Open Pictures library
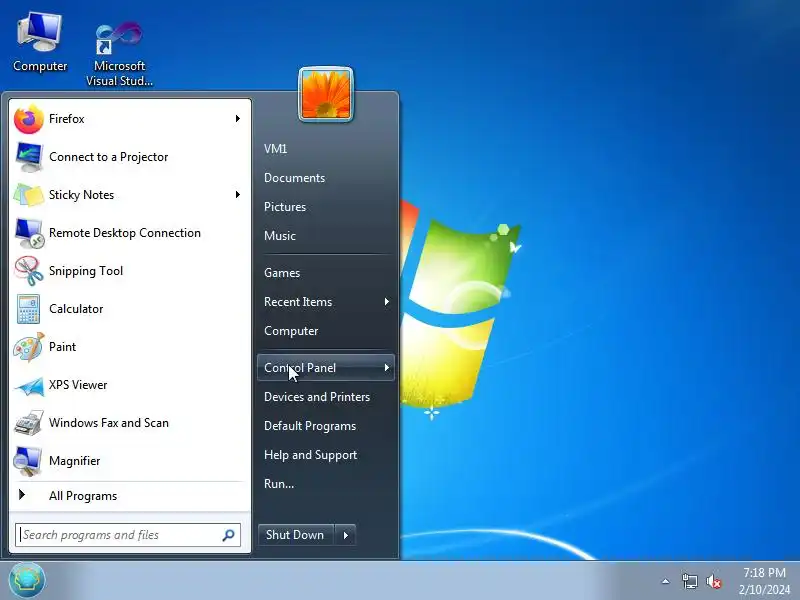This screenshot has height=600, width=800. 285,207
